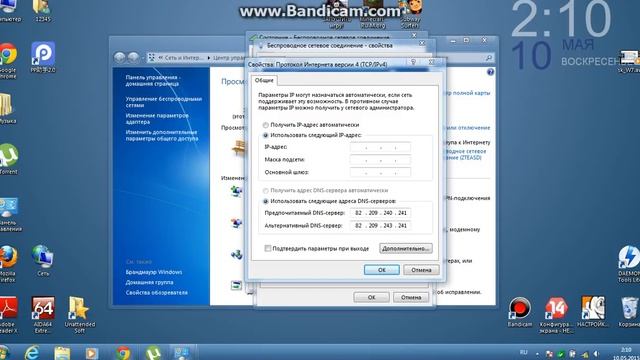Click the taskbar clock
Screen dimensions: 640x360
[x=626, y=353]
